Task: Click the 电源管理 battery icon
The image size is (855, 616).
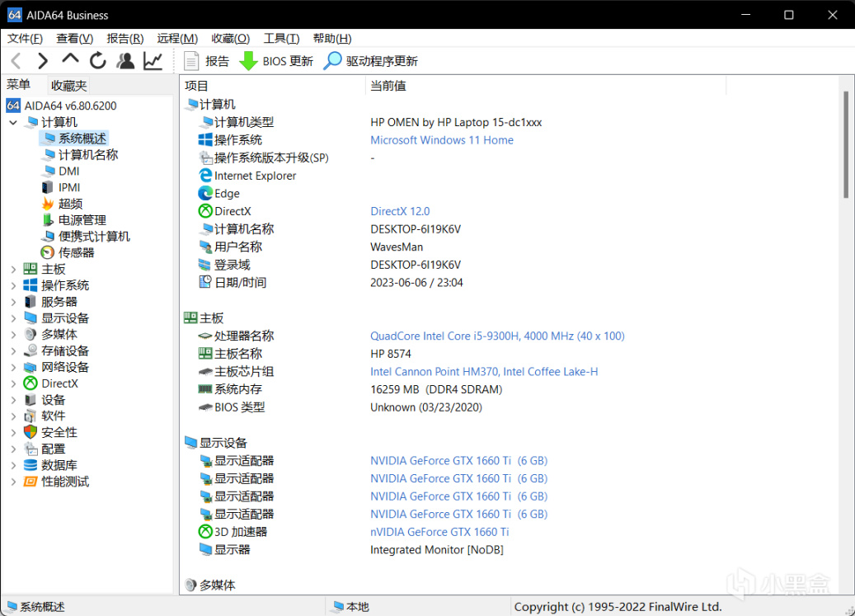Action: [48, 220]
